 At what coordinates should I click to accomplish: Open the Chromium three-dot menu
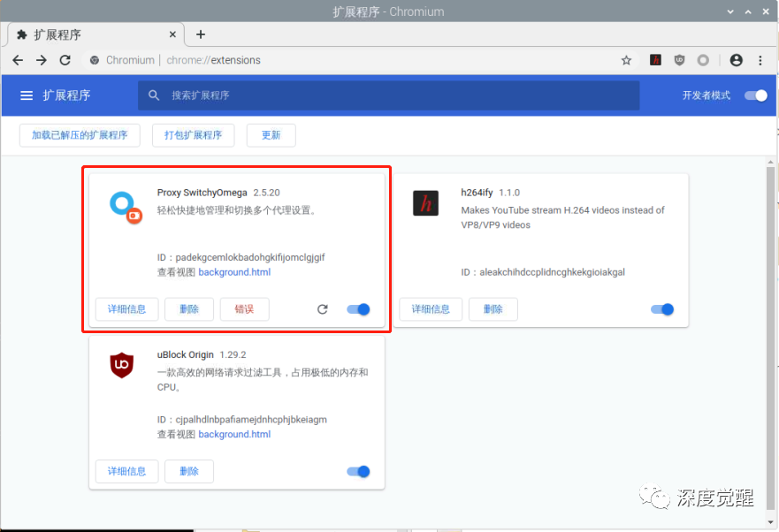[x=760, y=60]
